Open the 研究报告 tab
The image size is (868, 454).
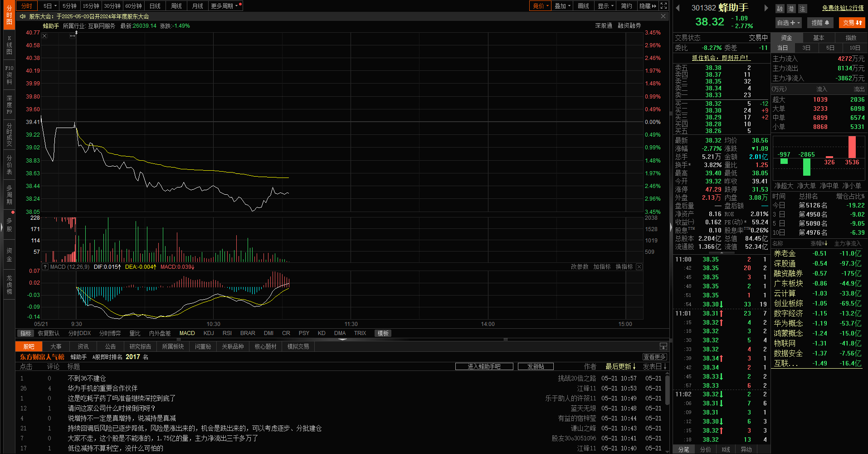(140, 346)
